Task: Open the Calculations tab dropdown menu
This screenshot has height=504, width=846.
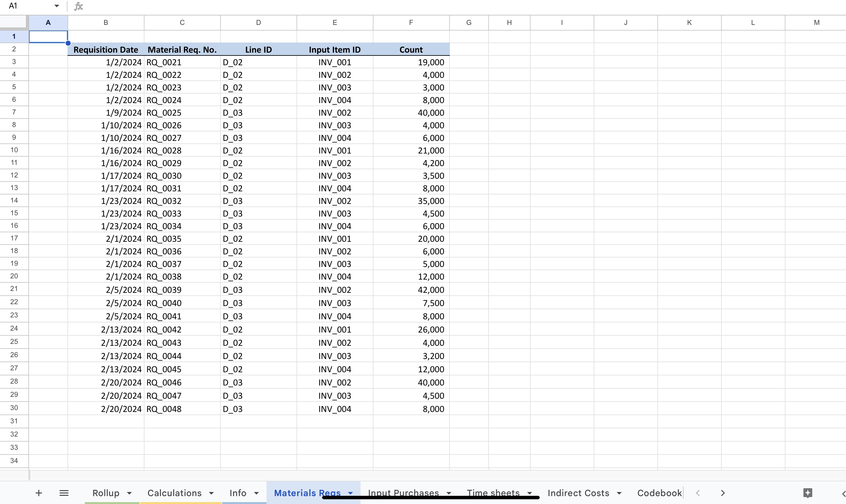Action: coord(211,493)
